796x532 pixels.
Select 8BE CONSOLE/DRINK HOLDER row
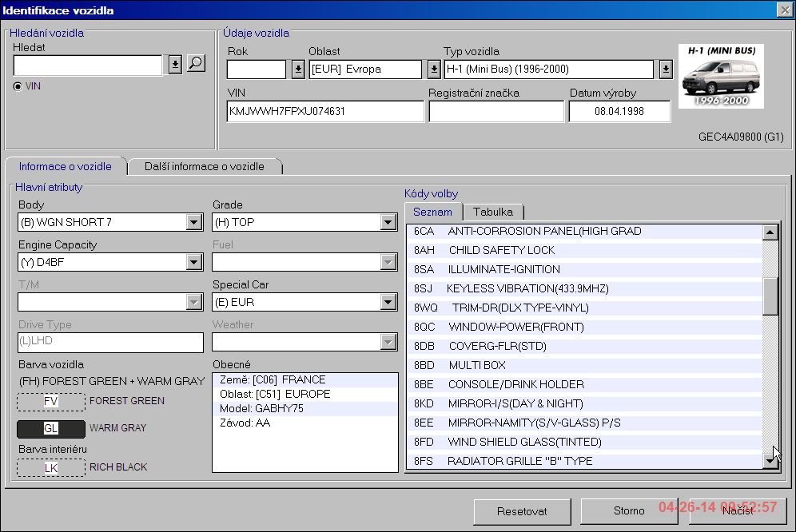click(x=584, y=384)
